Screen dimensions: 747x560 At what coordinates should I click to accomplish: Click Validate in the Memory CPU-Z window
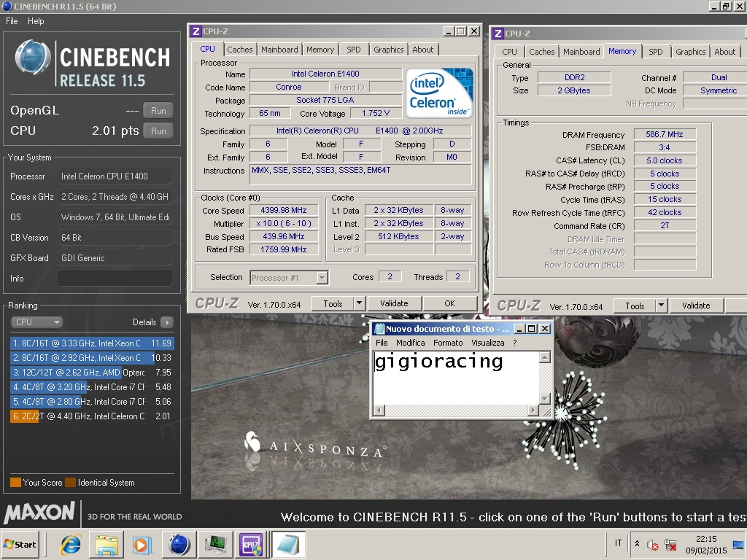(696, 306)
